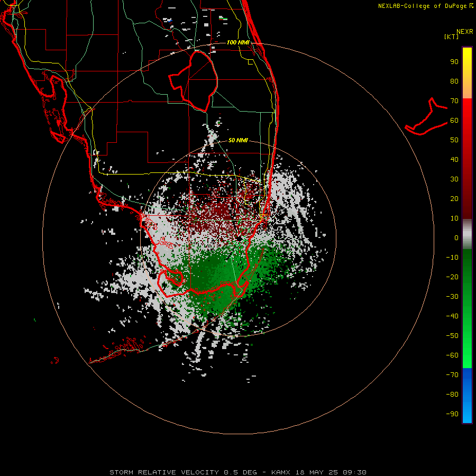The width and height of the screenshot is (476, 476).
Task: Click the -50 scale value
Action: click(452, 336)
